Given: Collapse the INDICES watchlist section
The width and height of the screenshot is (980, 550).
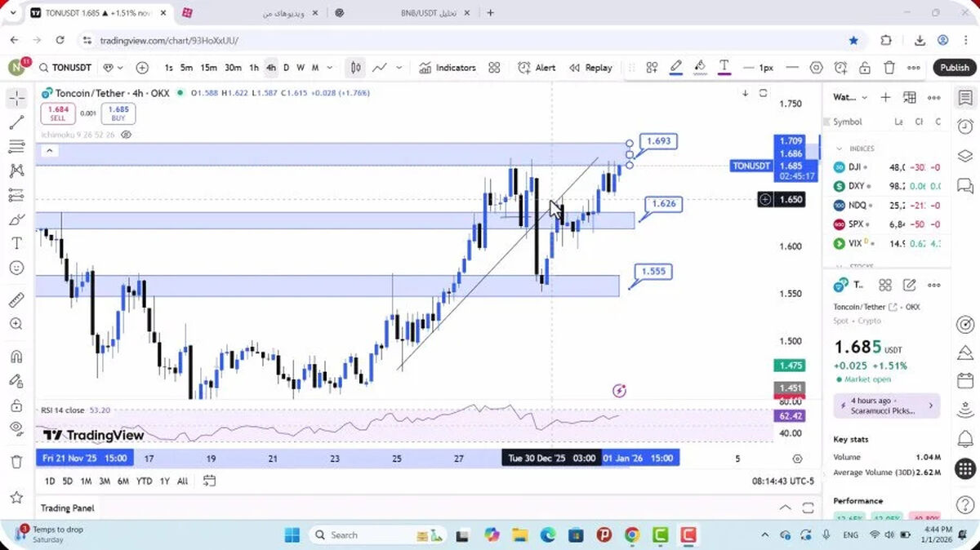Looking at the screenshot, I should click(x=838, y=149).
